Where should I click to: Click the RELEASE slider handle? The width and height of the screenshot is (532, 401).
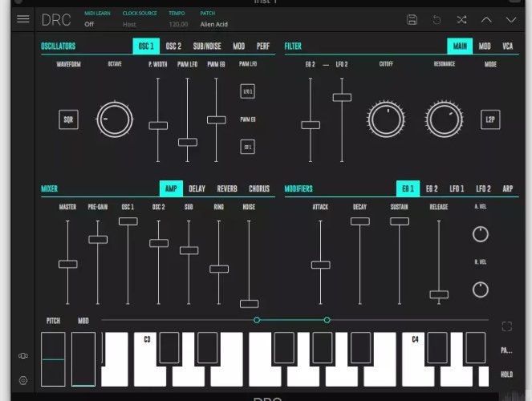coord(439,294)
